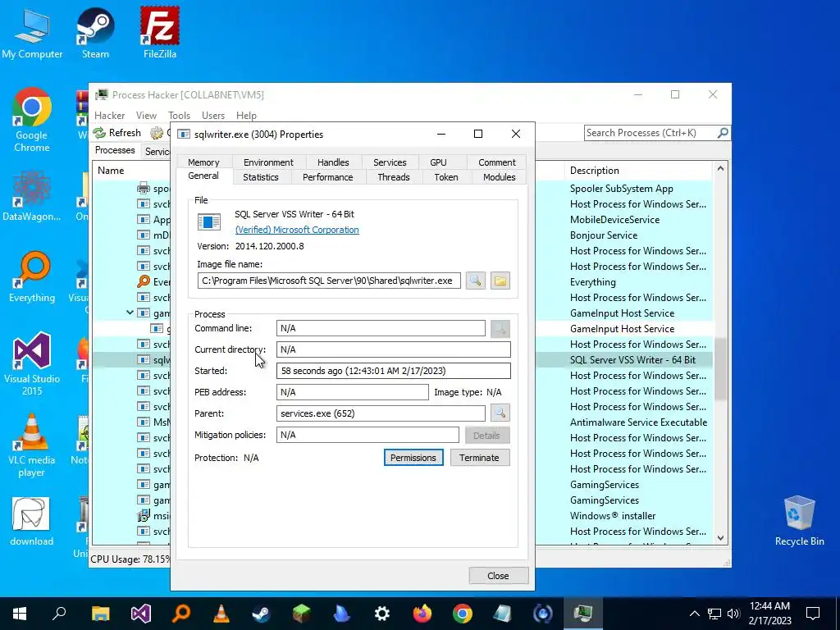The width and height of the screenshot is (840, 630).
Task: Open the download desktop file
Action: coord(32,522)
